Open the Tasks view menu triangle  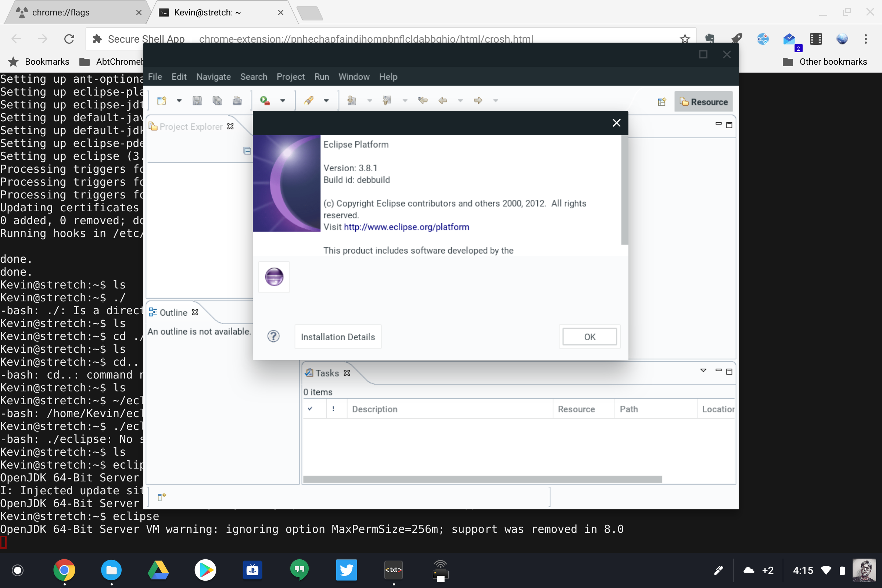(x=703, y=370)
